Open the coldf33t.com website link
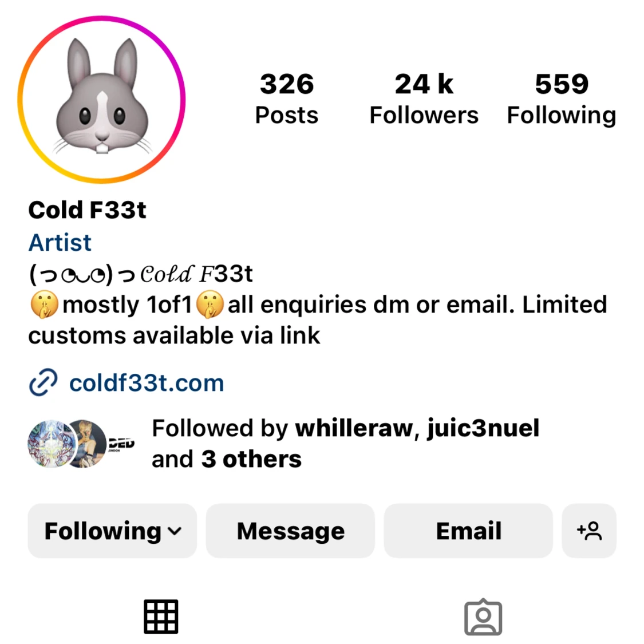Image resolution: width=644 pixels, height=644 pixels. pos(146,383)
